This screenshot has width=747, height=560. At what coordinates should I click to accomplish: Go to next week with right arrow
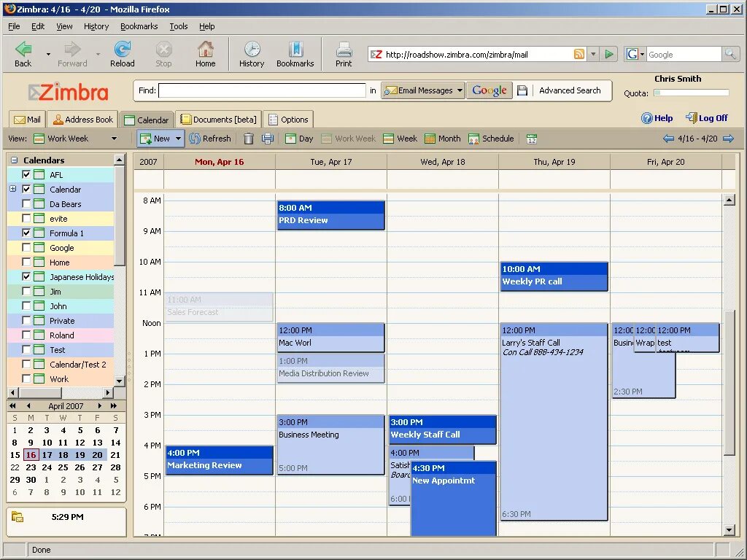(728, 139)
